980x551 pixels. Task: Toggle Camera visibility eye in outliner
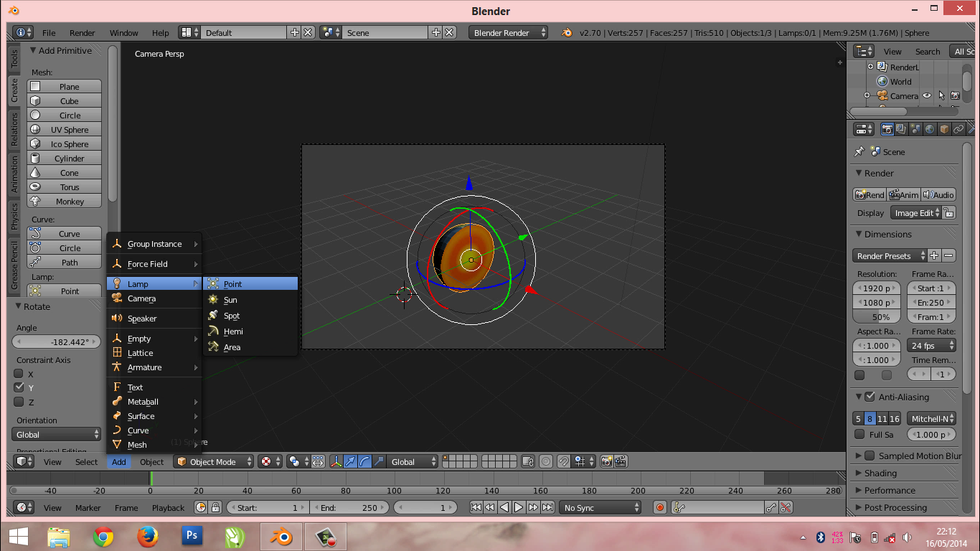click(927, 95)
